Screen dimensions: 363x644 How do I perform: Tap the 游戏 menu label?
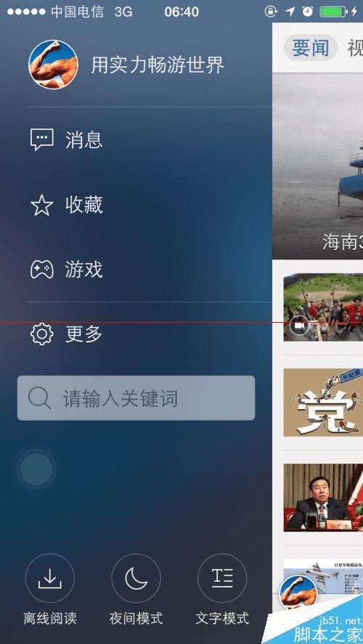(x=84, y=270)
